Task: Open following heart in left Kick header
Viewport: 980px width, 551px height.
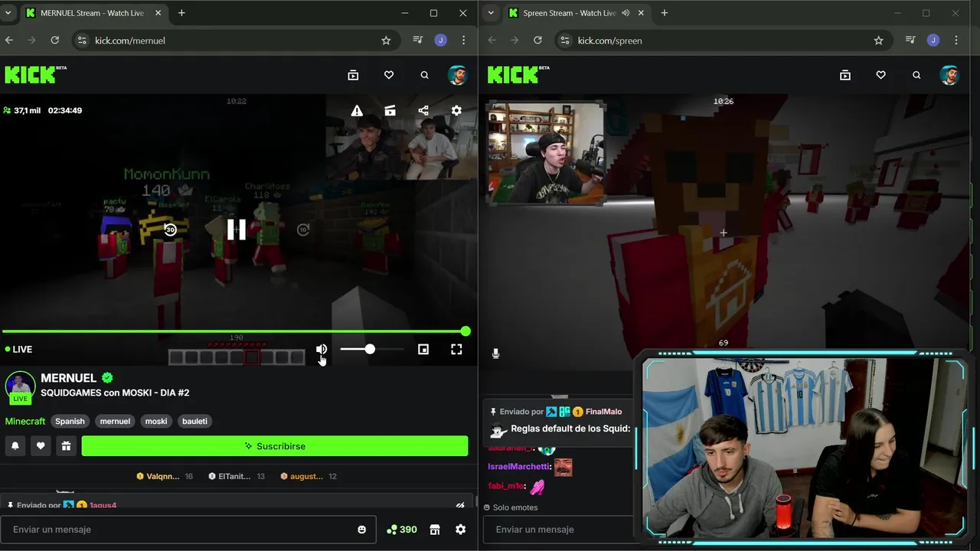Action: [x=389, y=75]
